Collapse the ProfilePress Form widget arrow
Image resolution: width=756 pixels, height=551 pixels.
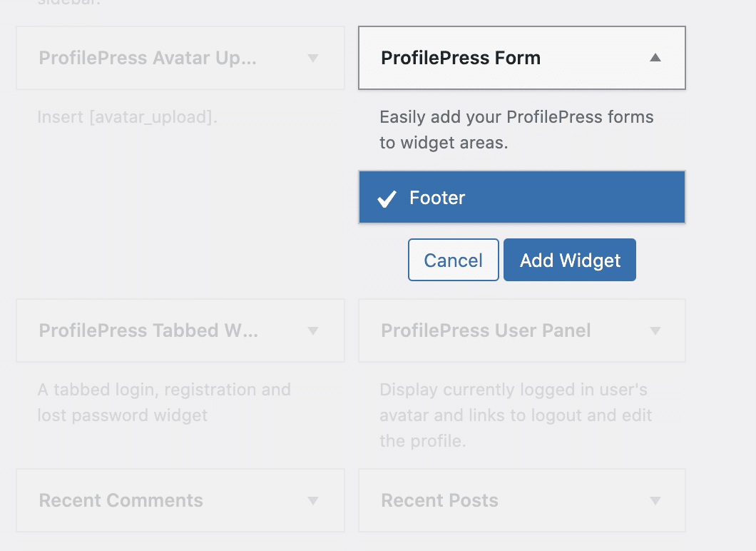click(x=655, y=58)
